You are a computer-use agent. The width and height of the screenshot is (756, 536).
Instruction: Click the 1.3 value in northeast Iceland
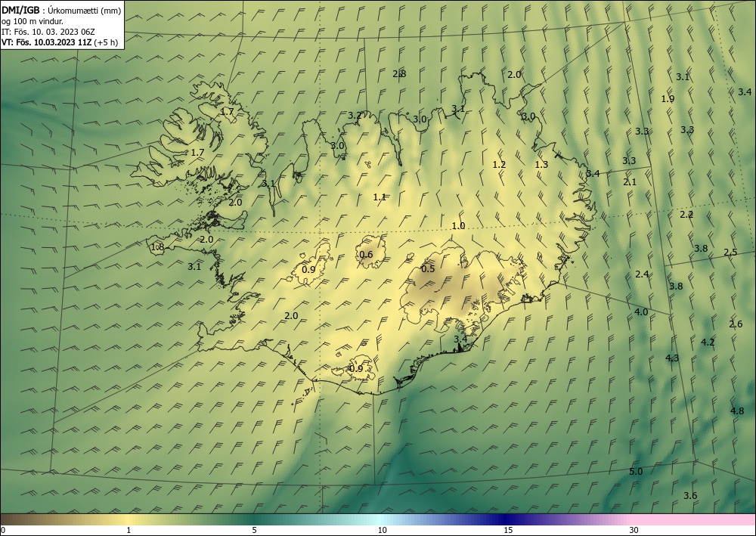coord(541,164)
